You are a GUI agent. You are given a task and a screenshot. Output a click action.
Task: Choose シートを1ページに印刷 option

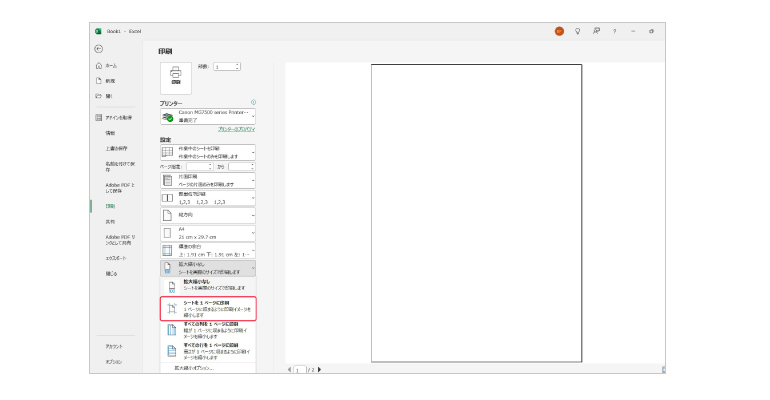pos(208,309)
